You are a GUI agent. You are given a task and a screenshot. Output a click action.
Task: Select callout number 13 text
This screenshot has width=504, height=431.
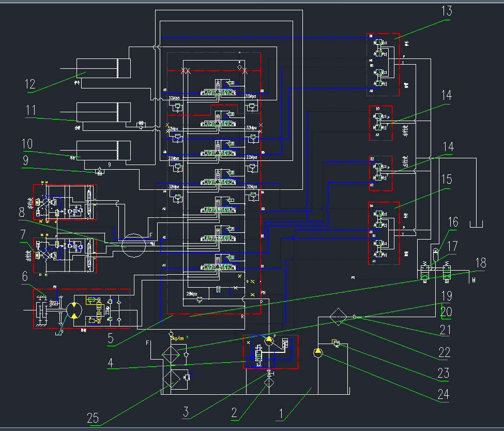click(446, 11)
